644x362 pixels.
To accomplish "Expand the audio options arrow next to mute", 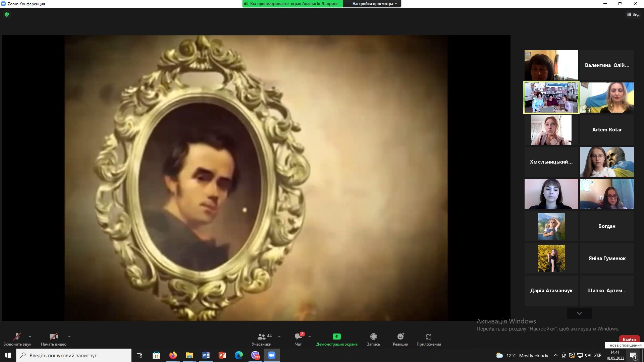I will [x=30, y=337].
